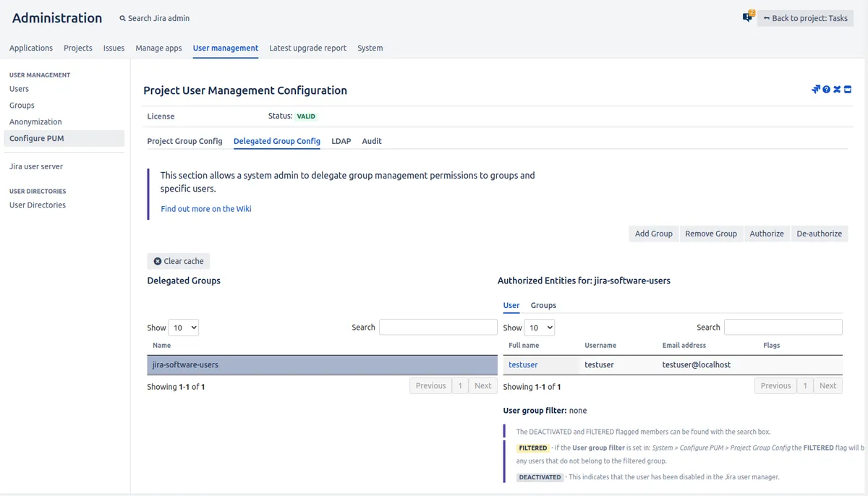Click the FILTERED flag label
The height and width of the screenshot is (496, 868).
(533, 448)
